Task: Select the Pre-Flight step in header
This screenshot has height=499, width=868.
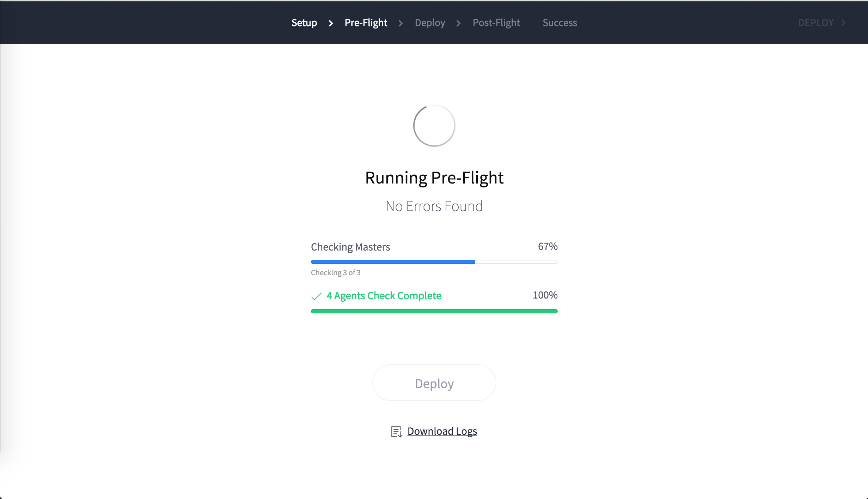Action: 366,23
